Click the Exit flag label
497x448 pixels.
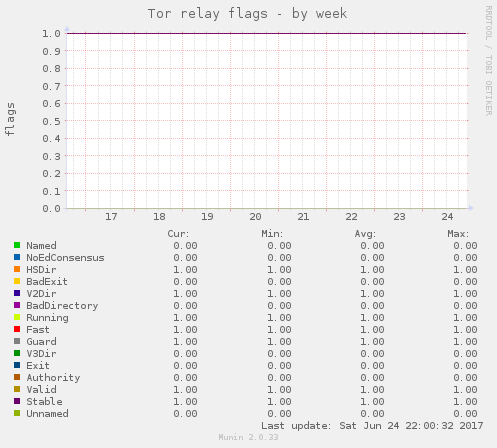38,366
